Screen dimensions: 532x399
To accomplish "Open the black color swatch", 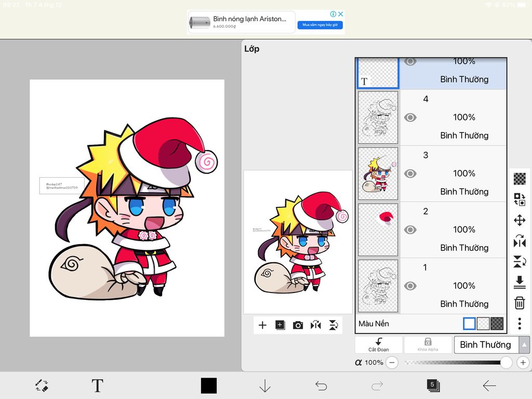I will coord(209,385).
